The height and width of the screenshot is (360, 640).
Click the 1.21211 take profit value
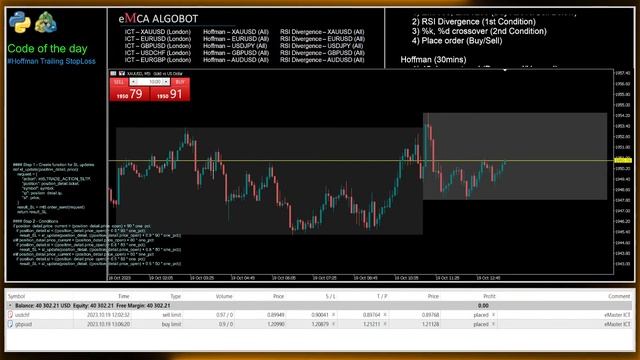click(371, 324)
